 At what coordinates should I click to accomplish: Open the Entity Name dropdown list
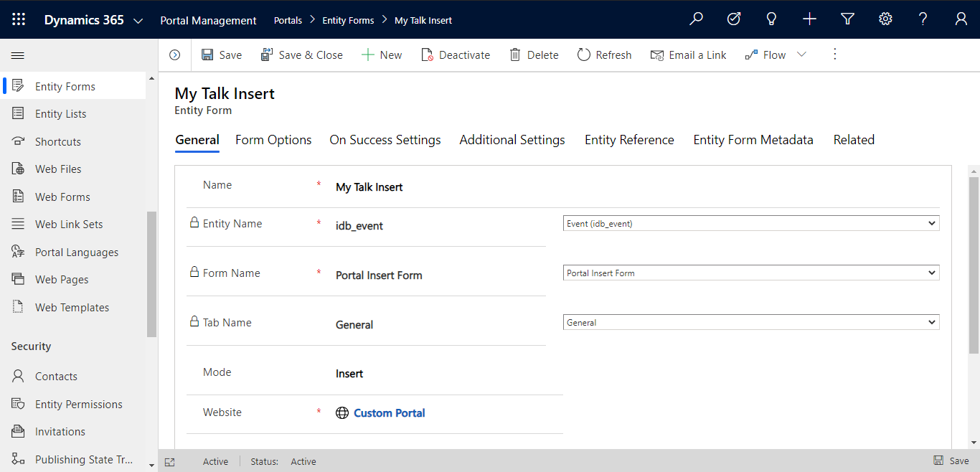click(751, 224)
